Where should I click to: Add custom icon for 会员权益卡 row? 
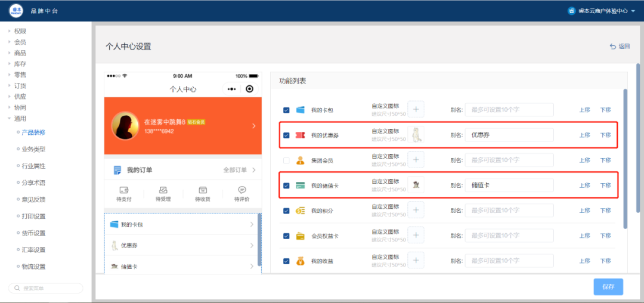tap(416, 235)
